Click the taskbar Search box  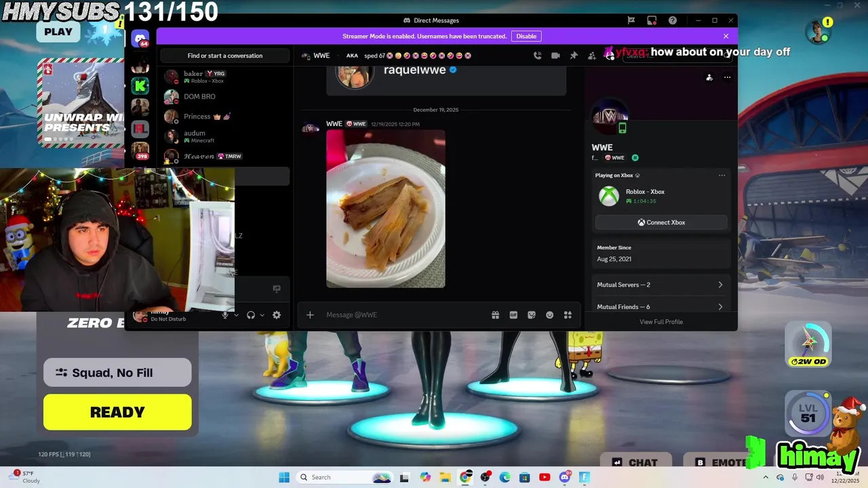coord(344,477)
